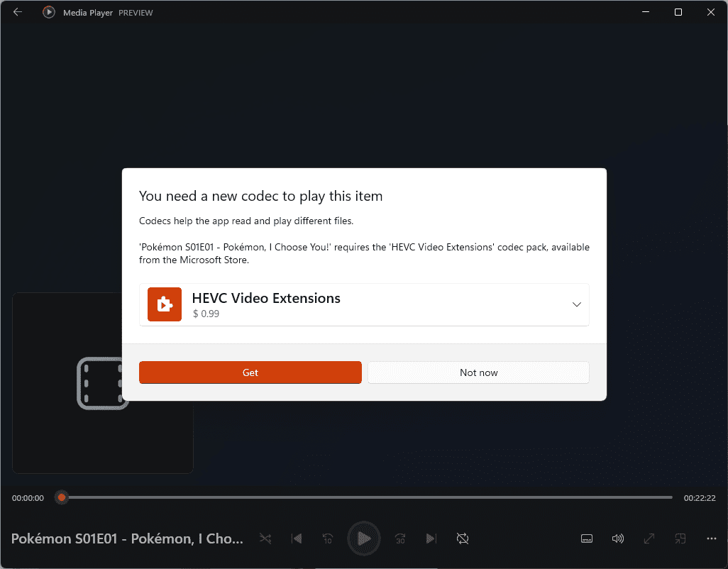Screen dimensions: 728x569
Task: Dismiss dialog with Not now
Action: tap(478, 372)
